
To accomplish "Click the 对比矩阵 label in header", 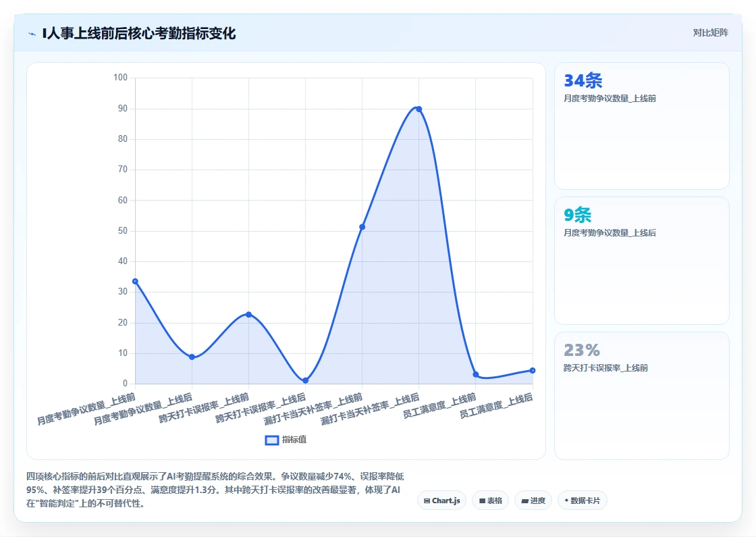I will 710,33.
